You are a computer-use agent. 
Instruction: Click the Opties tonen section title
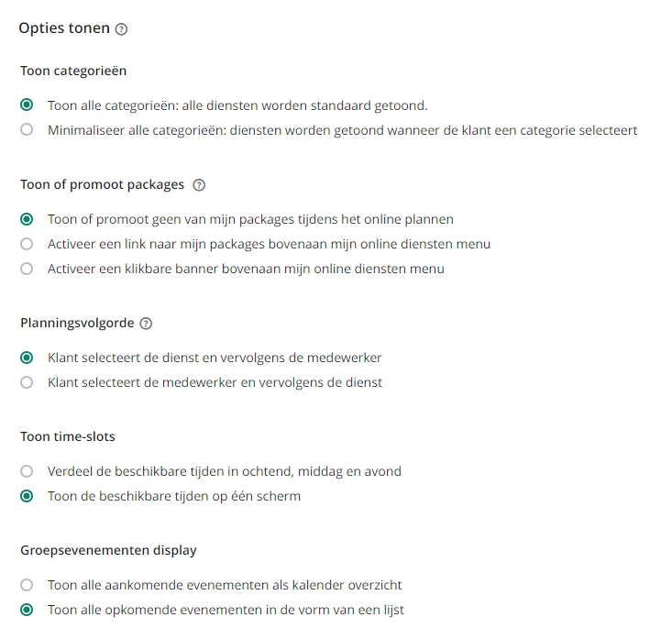pos(64,28)
